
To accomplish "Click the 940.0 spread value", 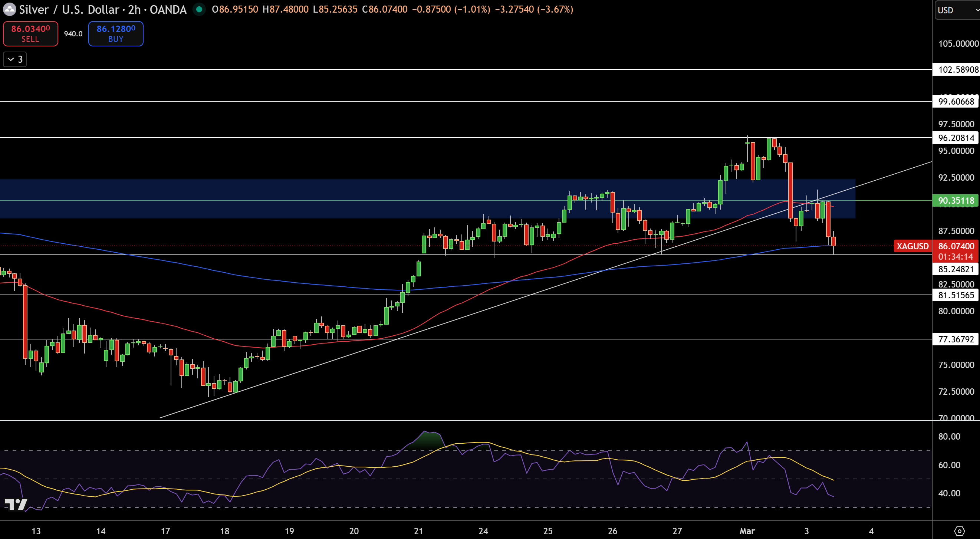I will [73, 34].
